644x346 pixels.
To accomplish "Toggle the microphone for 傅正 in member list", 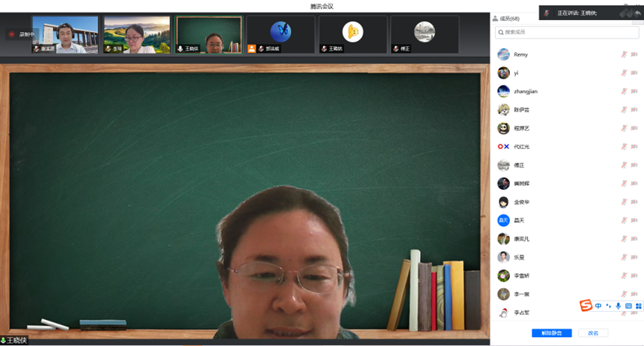I will coord(624,165).
